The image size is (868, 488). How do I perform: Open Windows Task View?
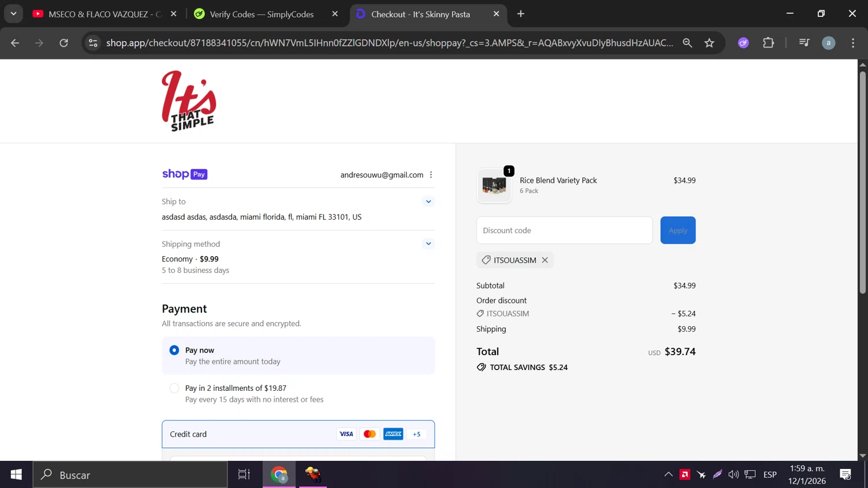point(244,475)
